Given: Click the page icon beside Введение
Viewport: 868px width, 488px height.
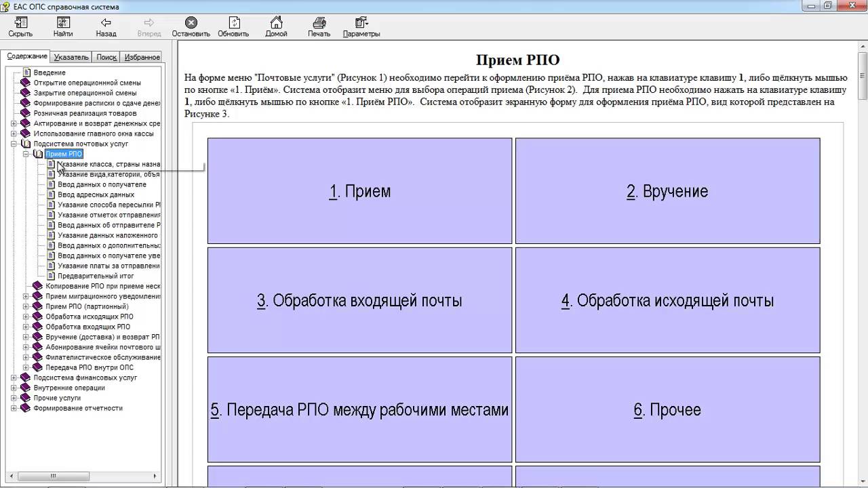Looking at the screenshot, I should click(x=26, y=73).
